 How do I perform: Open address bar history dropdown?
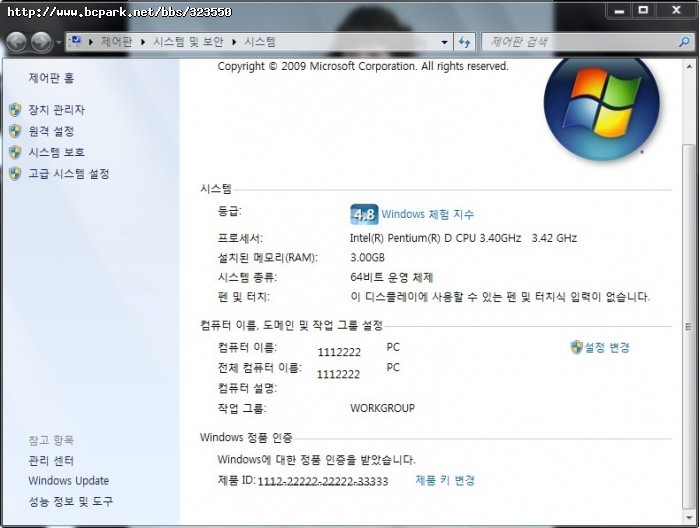tap(444, 42)
